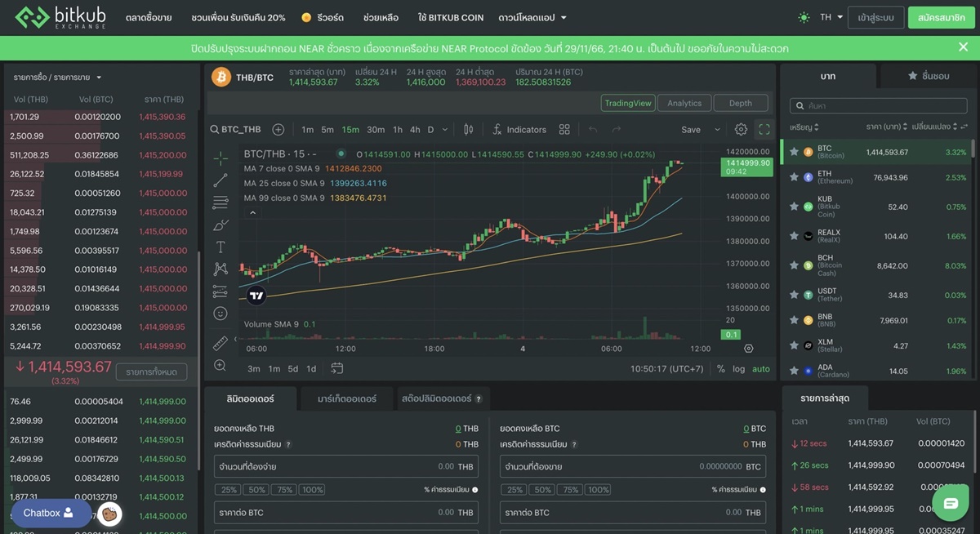Sort coin list by ราคา (บาท) column
980x534 pixels.
click(886, 127)
